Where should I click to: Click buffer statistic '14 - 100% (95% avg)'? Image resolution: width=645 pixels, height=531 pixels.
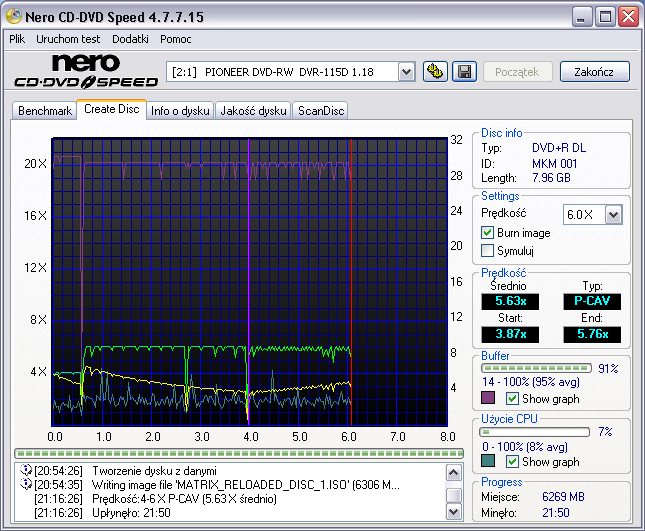click(x=531, y=382)
